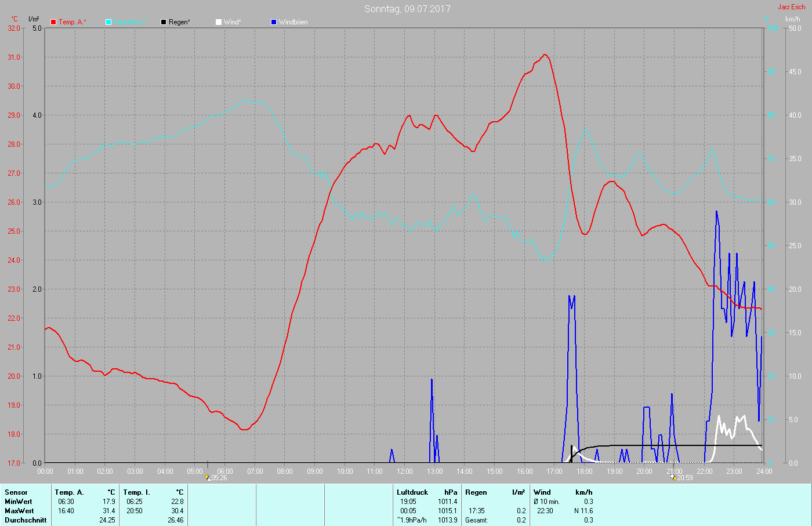Click the 'Durchschnitt' row label

coord(26,520)
